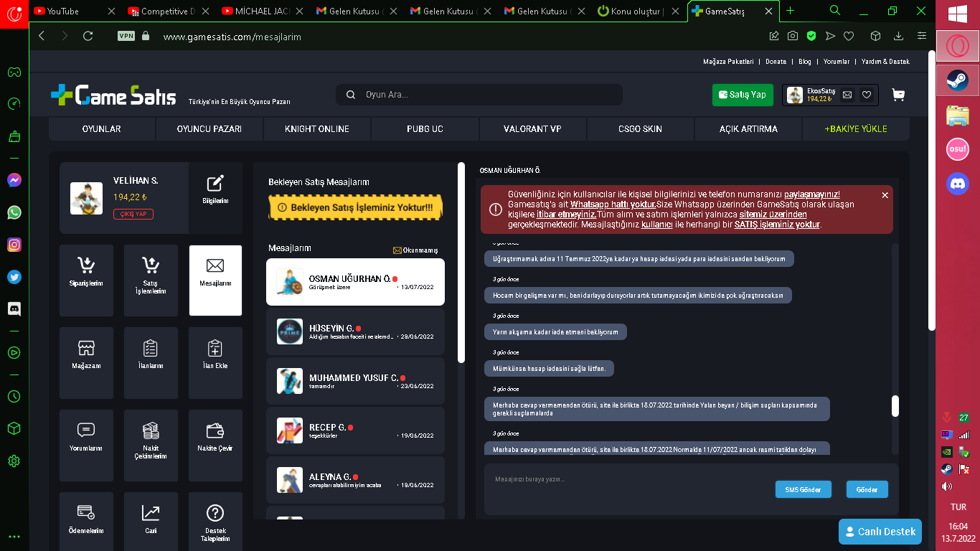Open the İlan Ekle tile
980x551 pixels.
point(215,363)
